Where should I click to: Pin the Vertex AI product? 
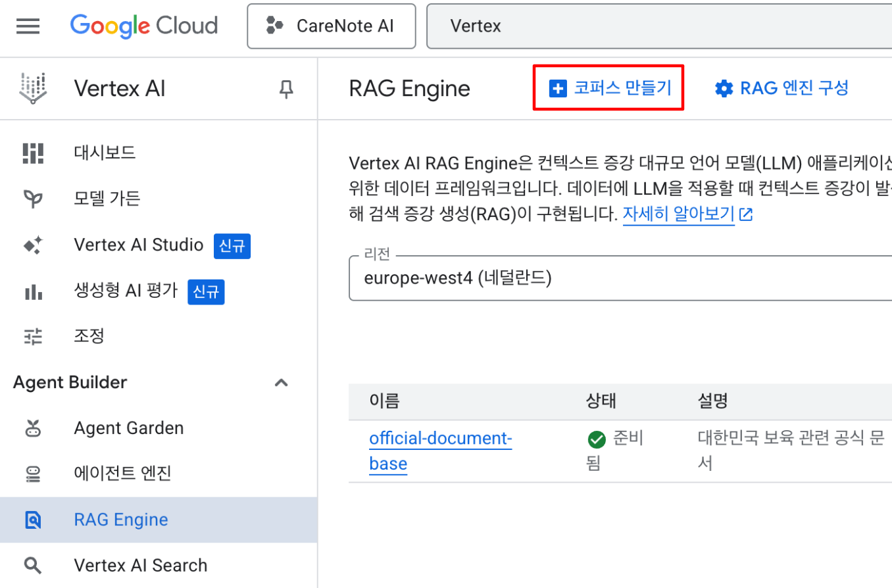286,89
